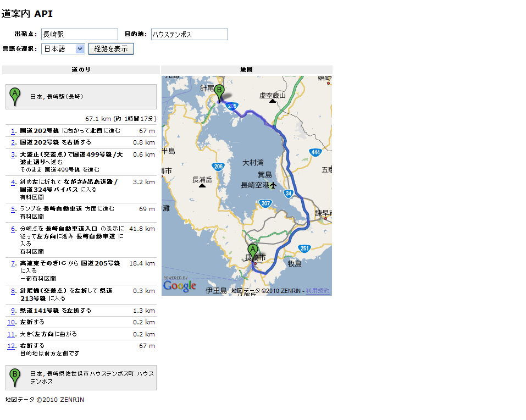Click route 205 shield on the map

pos(232,106)
